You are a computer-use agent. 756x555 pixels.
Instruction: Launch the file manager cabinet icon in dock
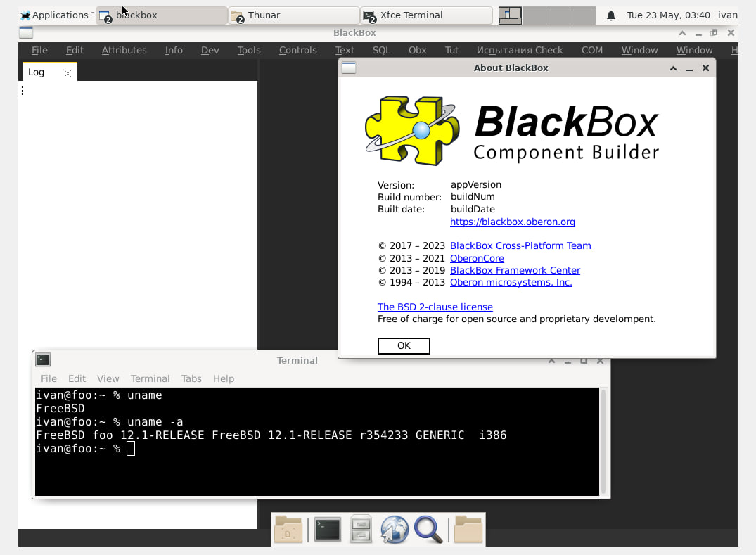point(360,530)
